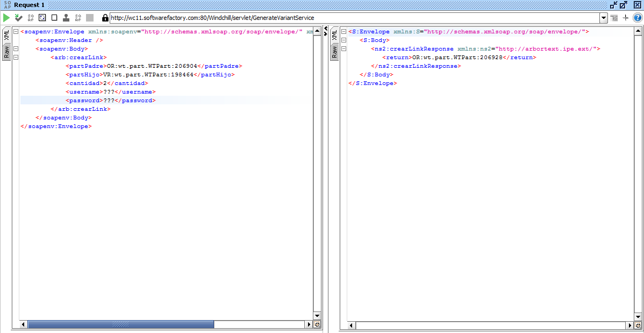
Task: Submit the request with green play button
Action: 6,18
